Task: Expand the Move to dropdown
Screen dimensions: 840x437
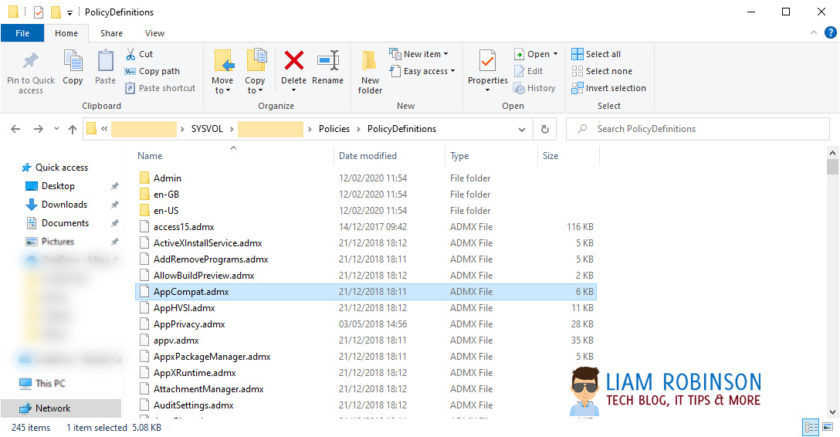Action: point(222,91)
